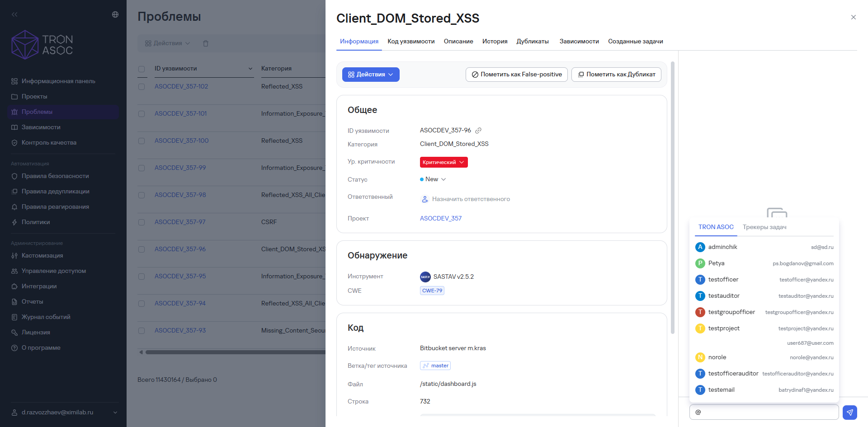
Task: Sort by ID уязвимости column chevron
Action: (250, 69)
